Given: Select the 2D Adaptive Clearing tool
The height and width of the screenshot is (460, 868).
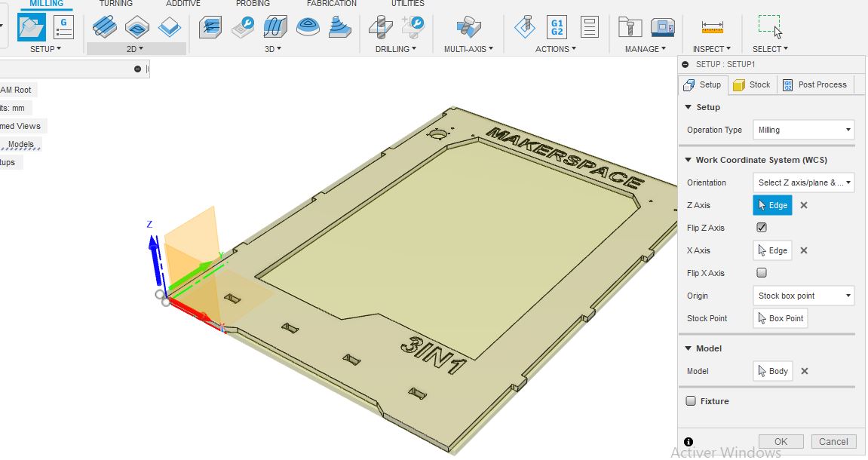Looking at the screenshot, I should (x=105, y=26).
